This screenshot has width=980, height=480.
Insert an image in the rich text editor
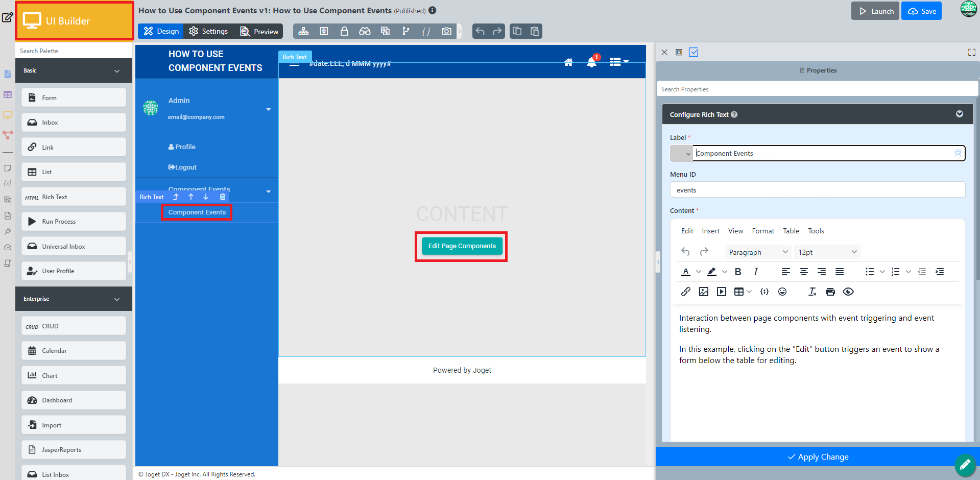[704, 292]
